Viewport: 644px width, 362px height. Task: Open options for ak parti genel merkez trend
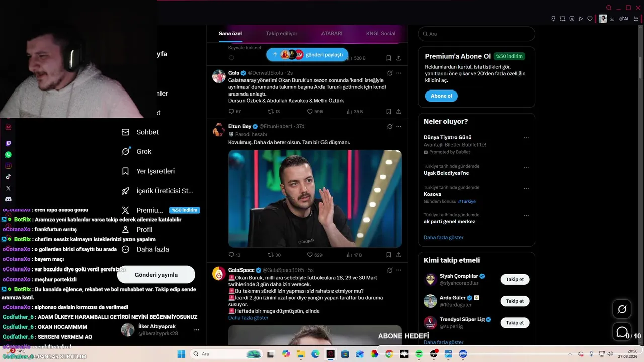click(x=526, y=216)
